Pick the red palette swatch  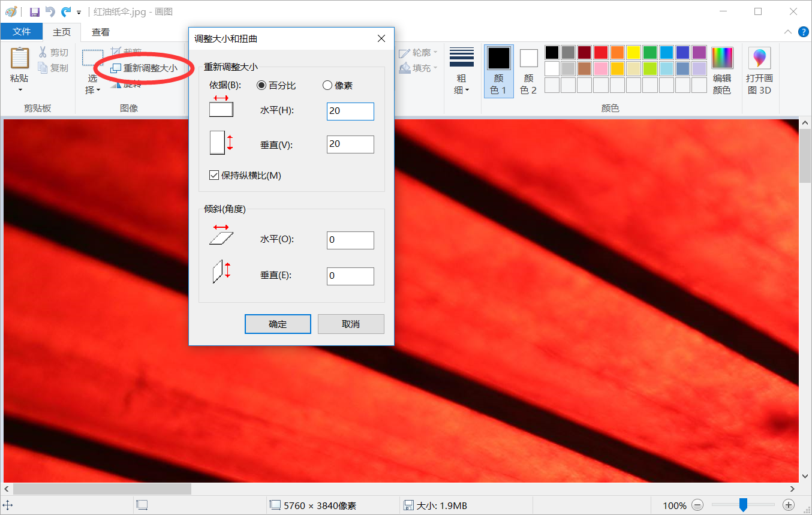point(601,53)
